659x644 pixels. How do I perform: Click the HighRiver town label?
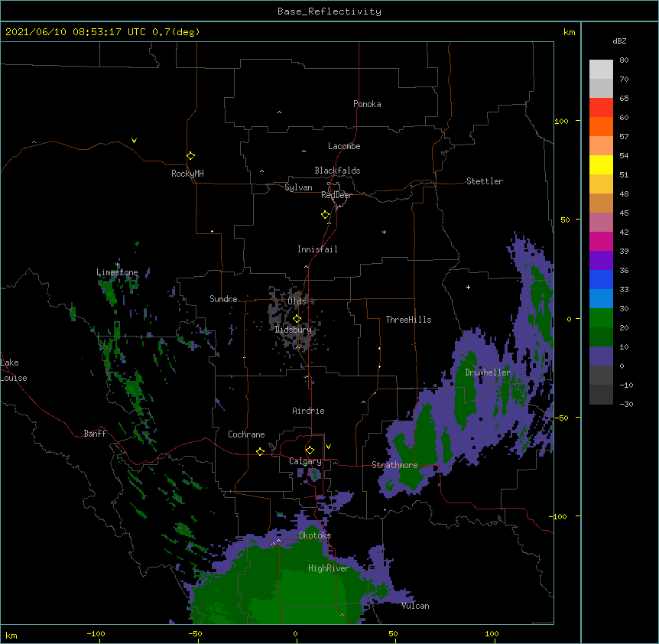click(x=329, y=568)
